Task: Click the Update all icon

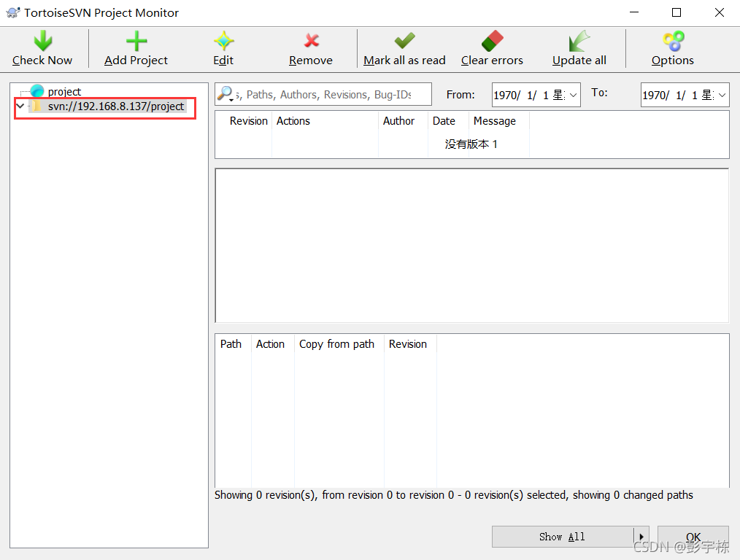Action: [579, 41]
